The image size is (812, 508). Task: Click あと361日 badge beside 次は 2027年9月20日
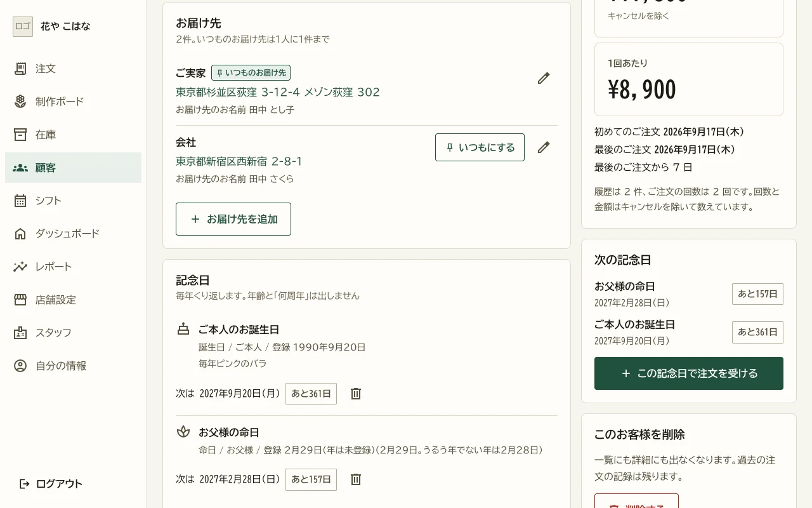pyautogui.click(x=311, y=394)
